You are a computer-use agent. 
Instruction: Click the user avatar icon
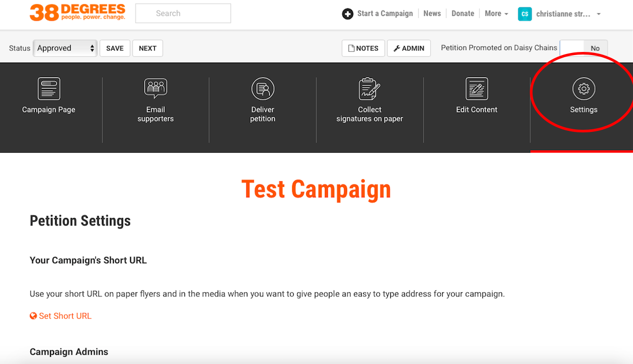point(524,14)
